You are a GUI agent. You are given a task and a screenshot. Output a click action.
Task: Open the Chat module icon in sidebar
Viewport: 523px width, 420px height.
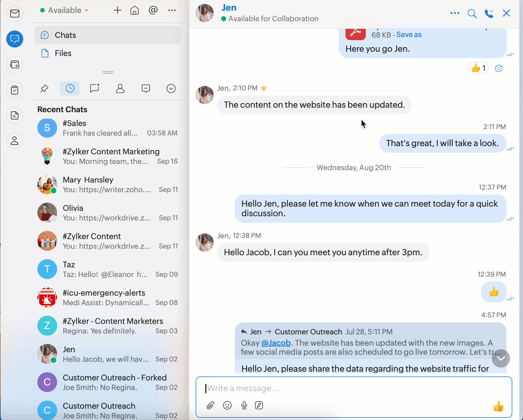point(15,39)
